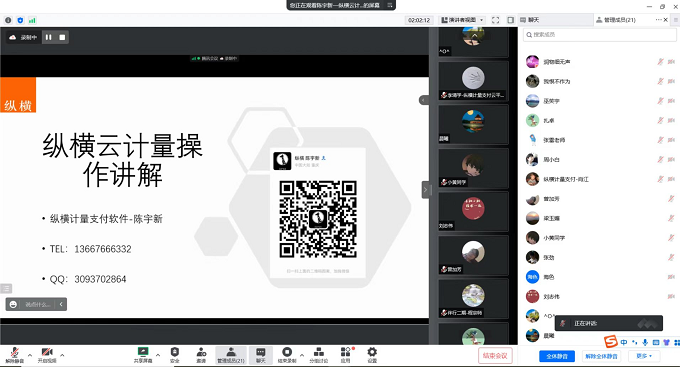
Task: Open the three-dots menu on members panel
Action: (658, 20)
